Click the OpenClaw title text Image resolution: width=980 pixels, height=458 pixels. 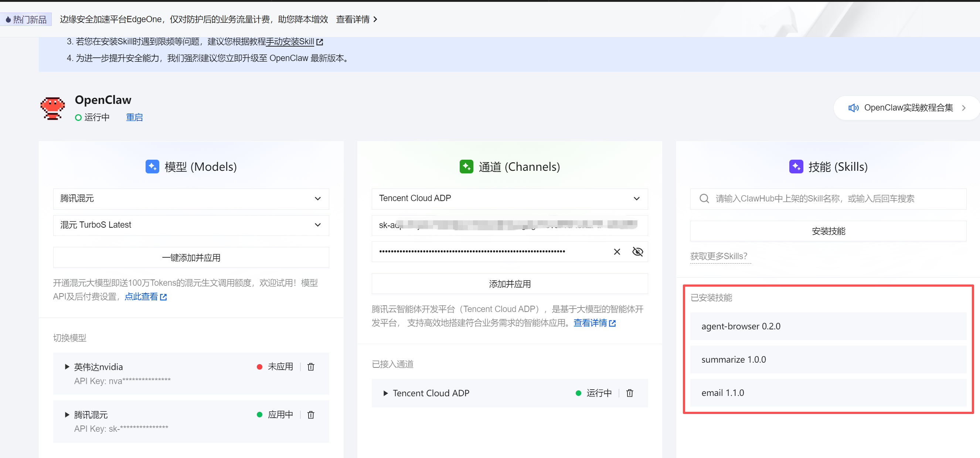tap(103, 100)
